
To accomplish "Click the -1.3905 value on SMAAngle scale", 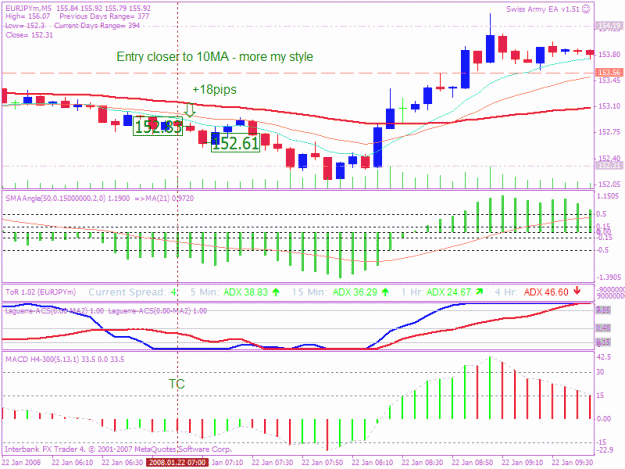I will point(608,277).
